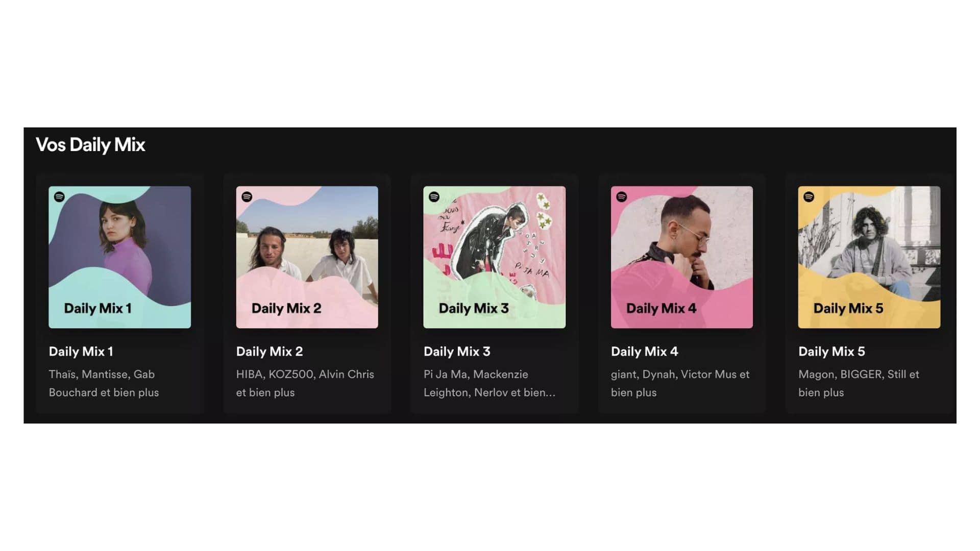The image size is (980, 551).
Task: Open the Daily Mix 4 cover artwork
Action: click(x=682, y=257)
